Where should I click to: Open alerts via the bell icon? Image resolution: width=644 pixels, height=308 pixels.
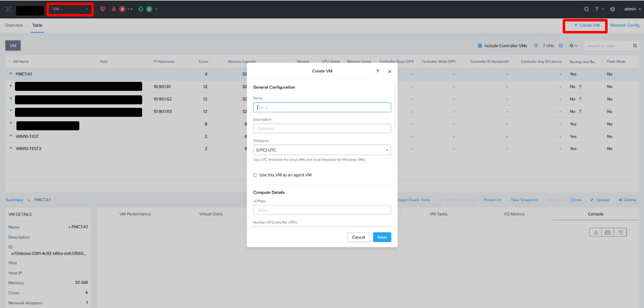pyautogui.click(x=114, y=9)
